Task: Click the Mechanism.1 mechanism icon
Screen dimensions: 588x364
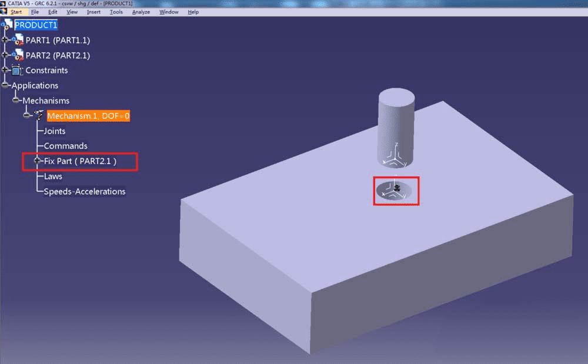Action: tap(39, 115)
